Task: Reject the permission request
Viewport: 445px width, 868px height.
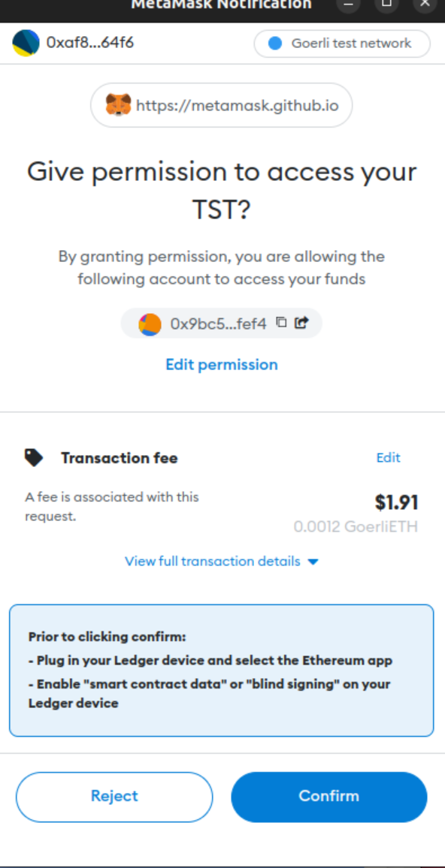Action: click(x=114, y=796)
